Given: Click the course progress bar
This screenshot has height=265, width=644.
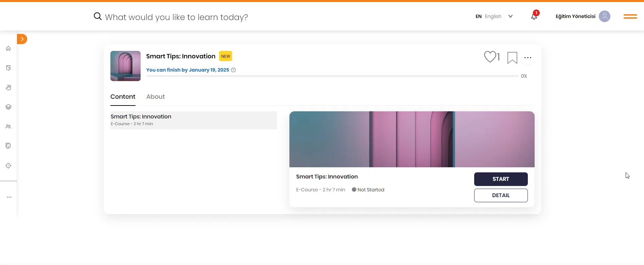Looking at the screenshot, I should click(332, 76).
